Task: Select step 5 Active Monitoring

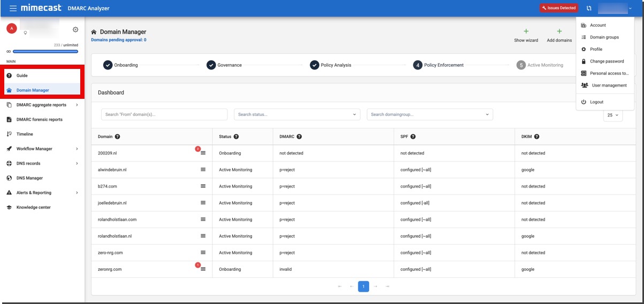Action: 521,65
